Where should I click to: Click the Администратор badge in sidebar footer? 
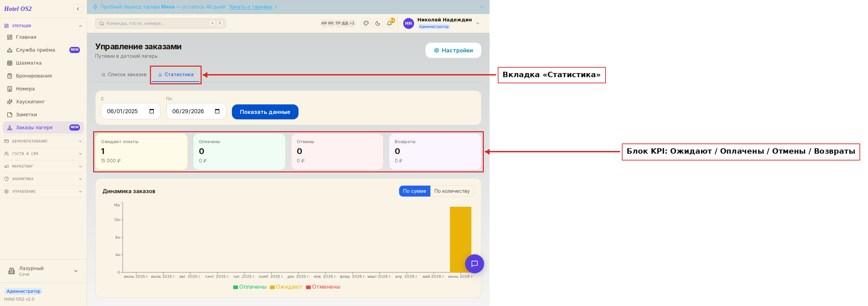tap(23, 291)
